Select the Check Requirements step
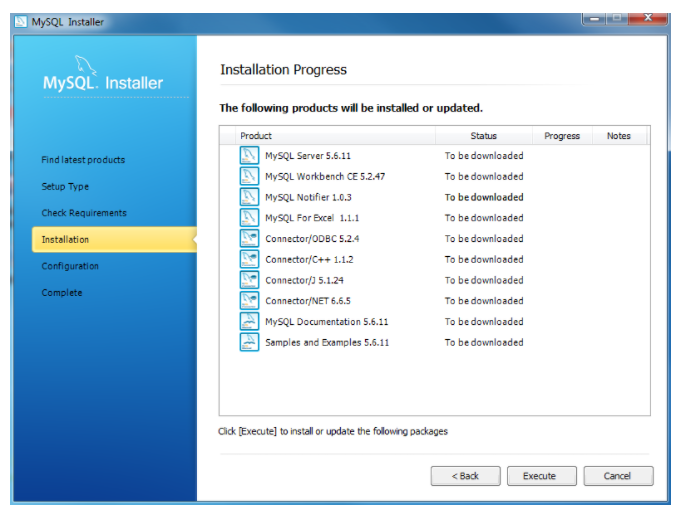The height and width of the screenshot is (515, 687). pyautogui.click(x=84, y=213)
